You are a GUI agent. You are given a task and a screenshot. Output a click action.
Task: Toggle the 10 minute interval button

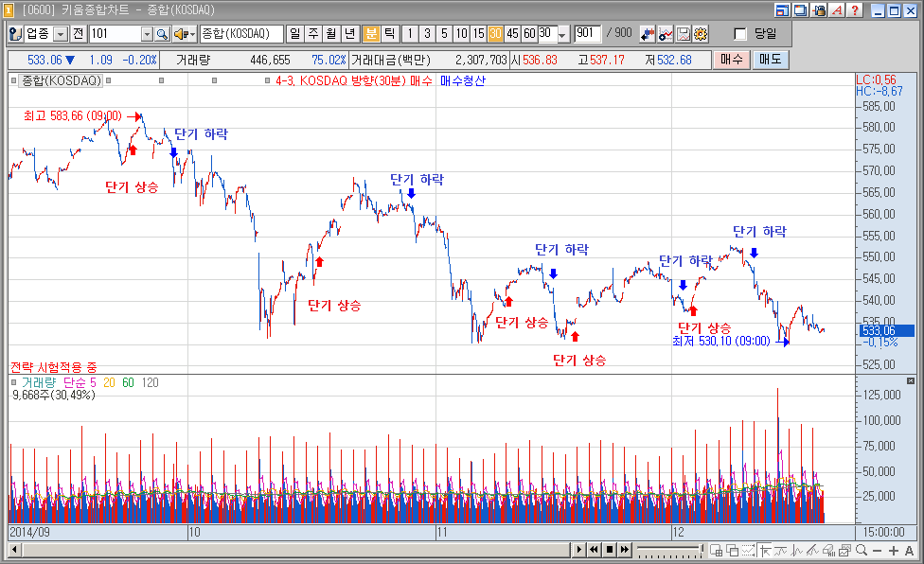click(x=461, y=33)
